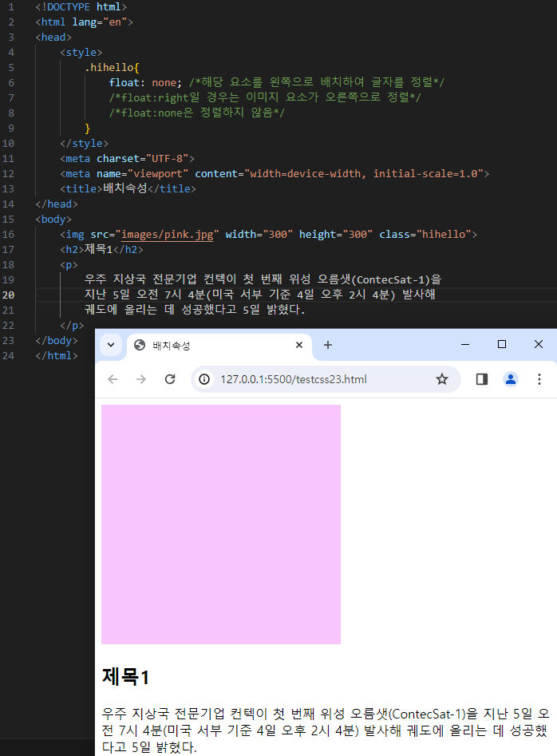Click the 제목1 heading on the page
The image size is (557, 756).
click(125, 677)
